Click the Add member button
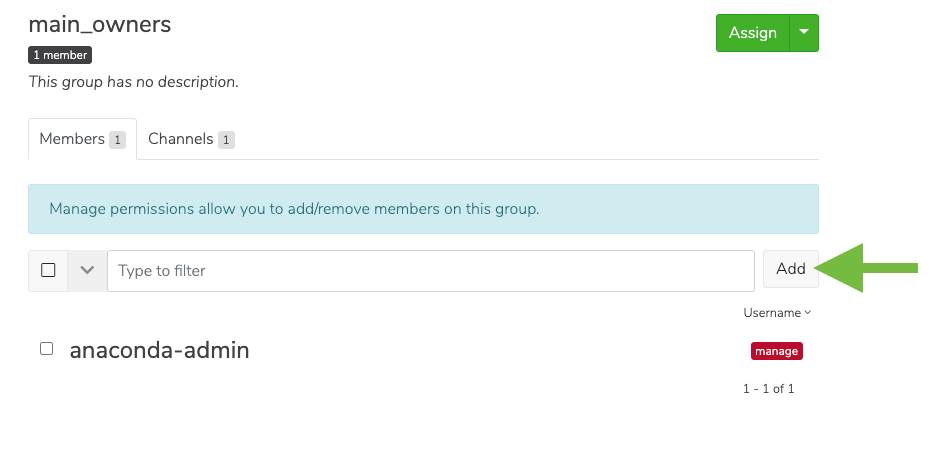 [x=791, y=269]
